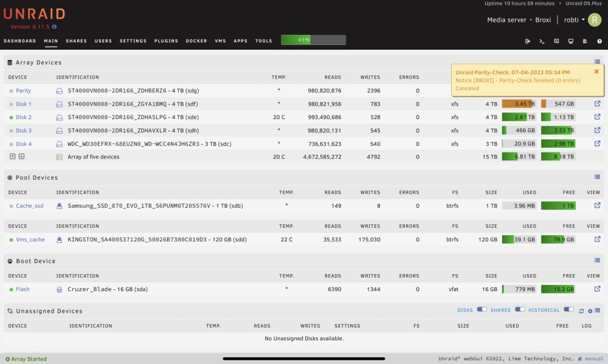
Task: Open the system log icon in header
Action: pos(585,41)
